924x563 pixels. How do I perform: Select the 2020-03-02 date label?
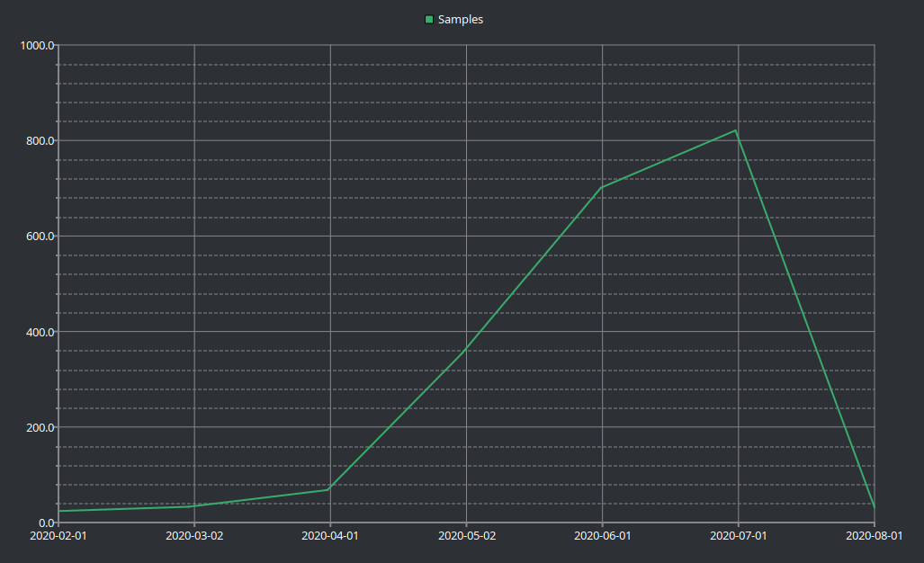(194, 536)
